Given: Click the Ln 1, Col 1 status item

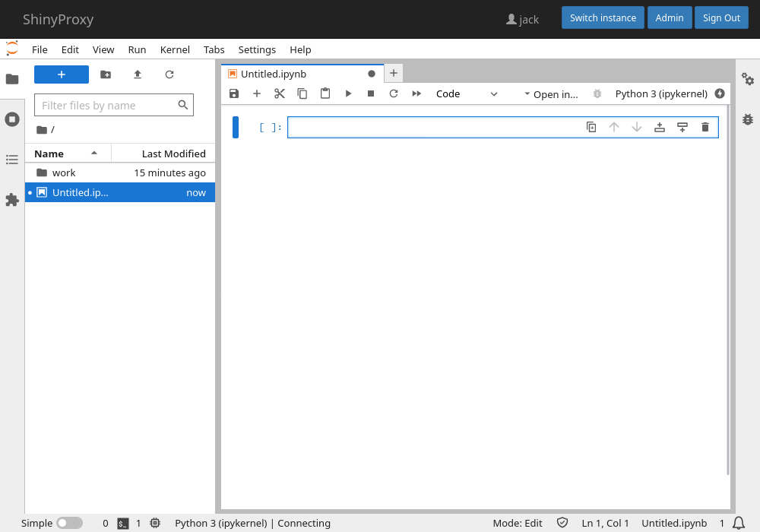Looking at the screenshot, I should coord(606,524).
